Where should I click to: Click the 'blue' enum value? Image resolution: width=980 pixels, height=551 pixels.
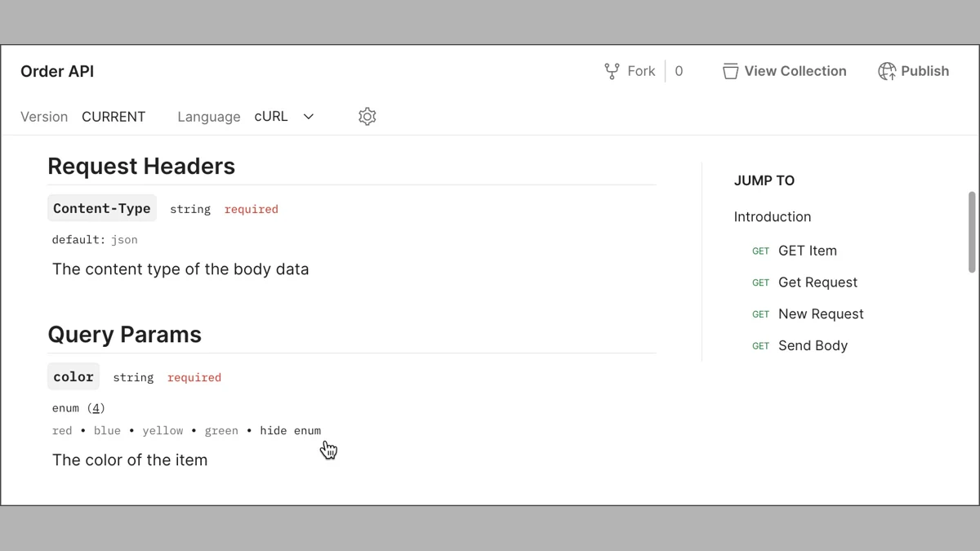tap(107, 431)
